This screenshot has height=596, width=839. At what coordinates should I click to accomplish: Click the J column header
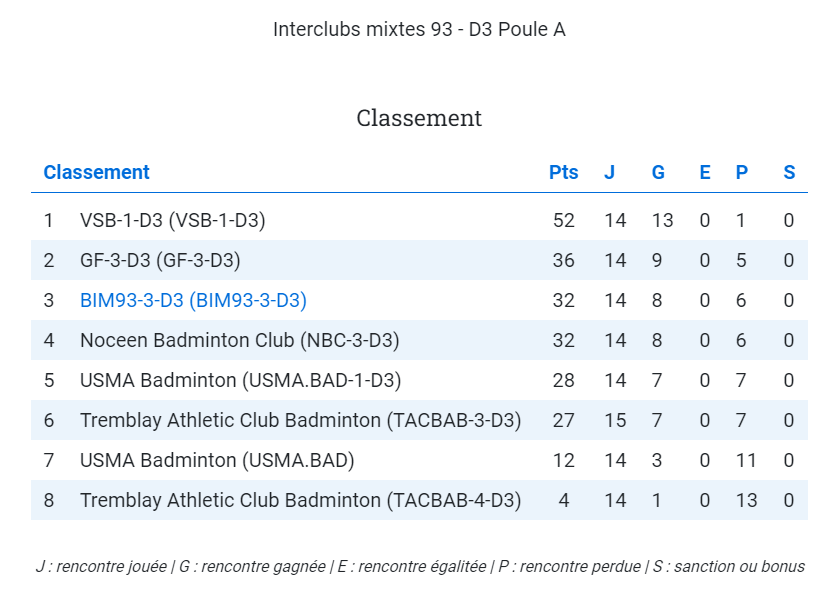[x=609, y=172]
